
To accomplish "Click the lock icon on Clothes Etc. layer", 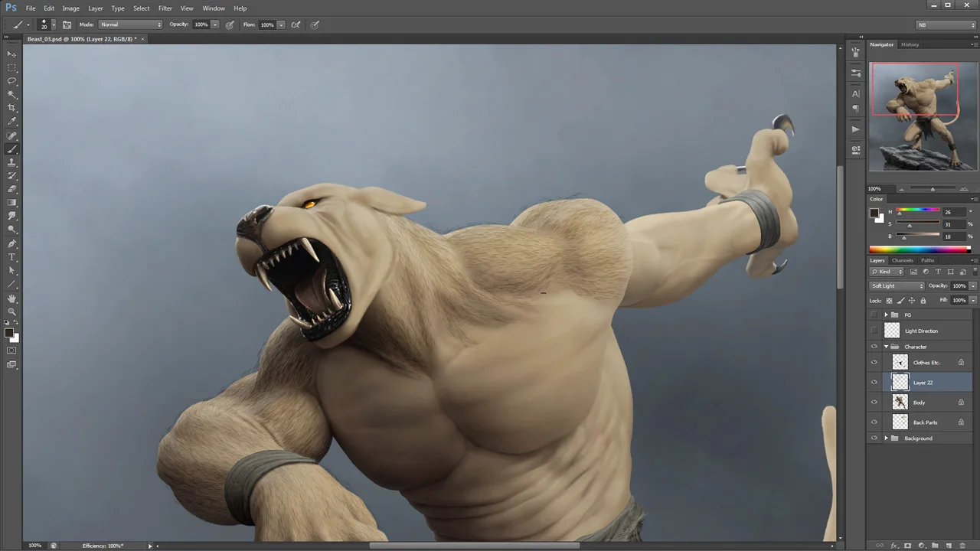I will click(961, 362).
